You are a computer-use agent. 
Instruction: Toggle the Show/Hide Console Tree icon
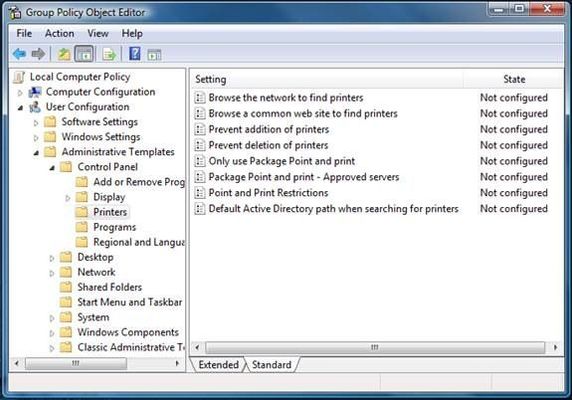click(x=84, y=54)
